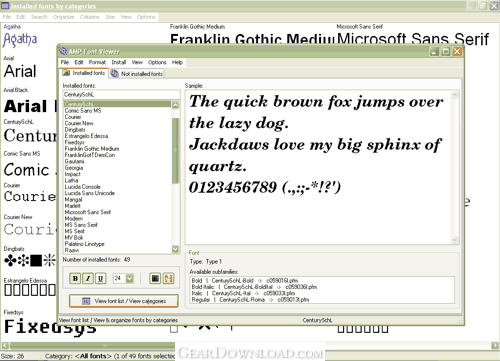Viewport: 500px width, 361px height.
Task: Click the font list scroll-down arrow
Action: click(x=175, y=249)
